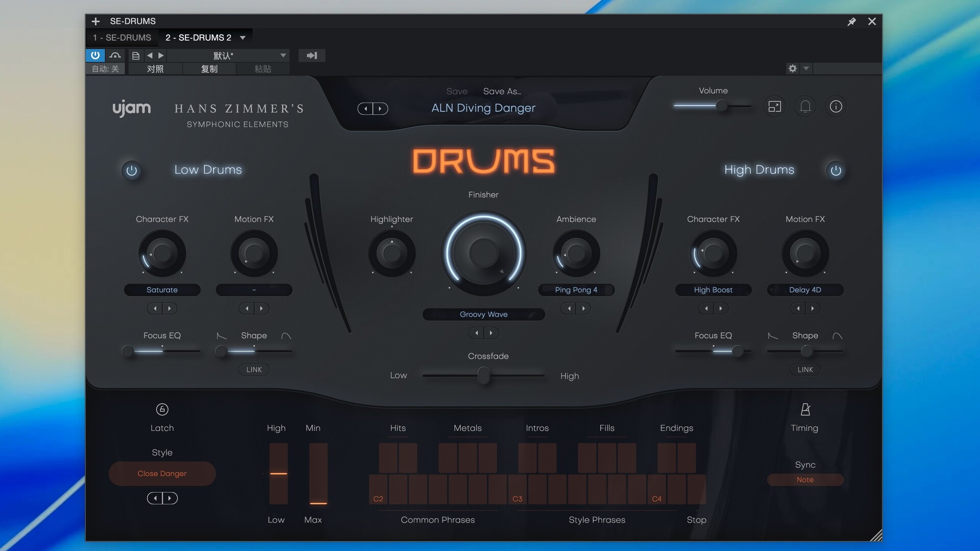Click next Low Drums Motion FX arrow
The width and height of the screenshot is (980, 551).
tap(261, 308)
